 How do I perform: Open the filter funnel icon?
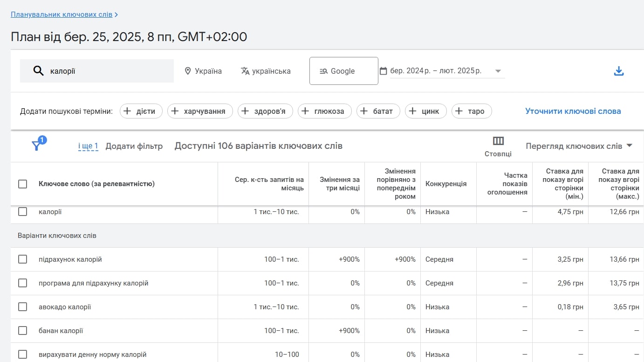click(x=36, y=146)
